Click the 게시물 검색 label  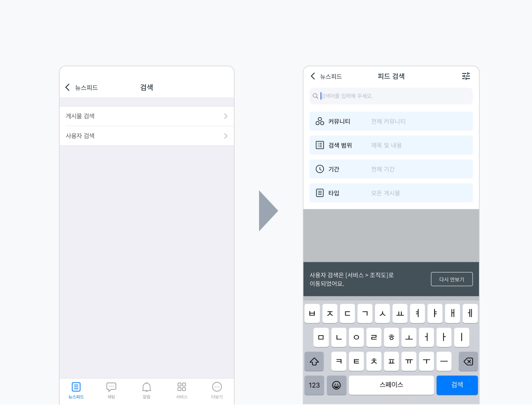tap(80, 116)
